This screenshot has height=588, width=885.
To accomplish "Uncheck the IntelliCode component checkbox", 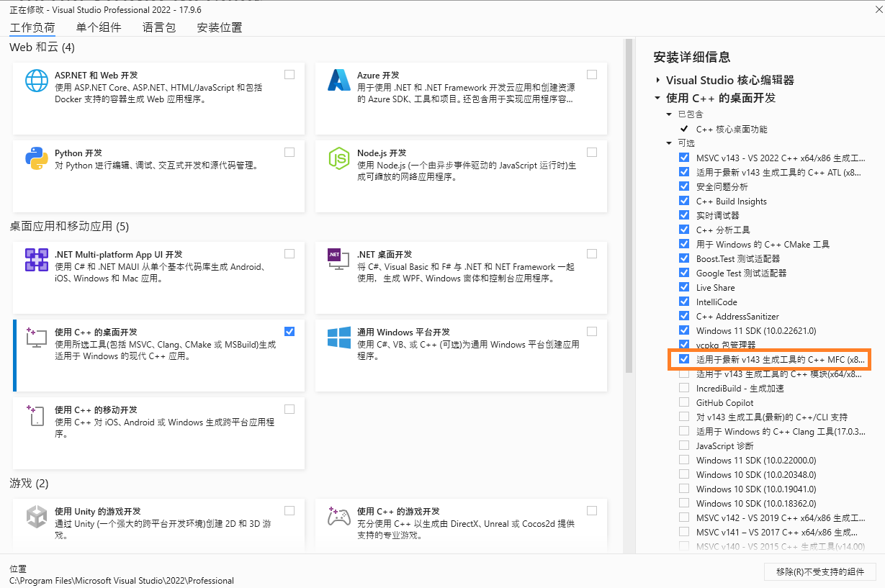I will tap(683, 302).
